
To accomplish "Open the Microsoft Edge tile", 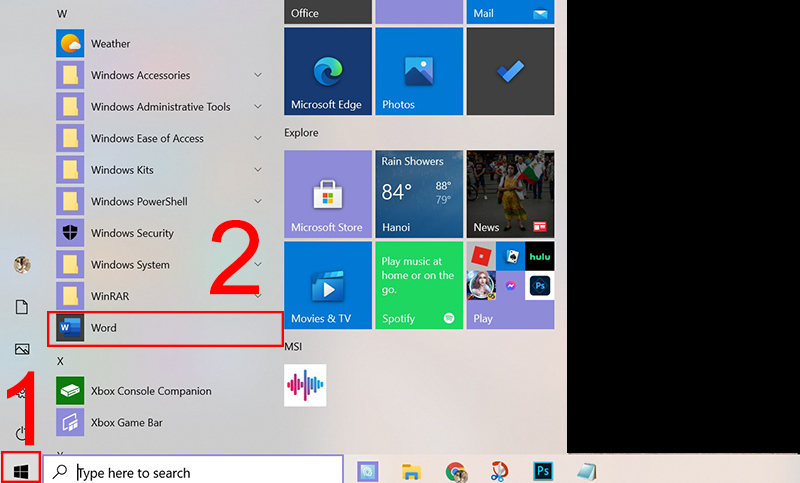I will click(x=328, y=71).
